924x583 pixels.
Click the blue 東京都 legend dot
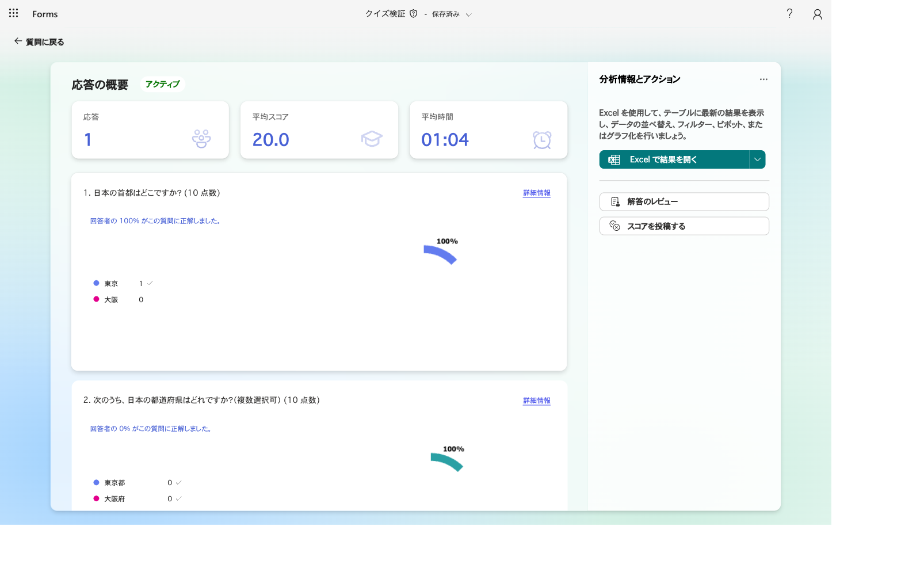click(x=96, y=482)
